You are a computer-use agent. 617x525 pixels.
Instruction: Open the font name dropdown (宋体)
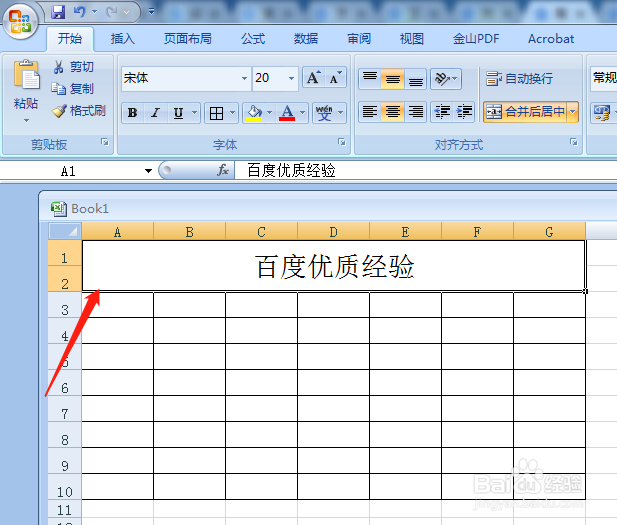[x=244, y=78]
